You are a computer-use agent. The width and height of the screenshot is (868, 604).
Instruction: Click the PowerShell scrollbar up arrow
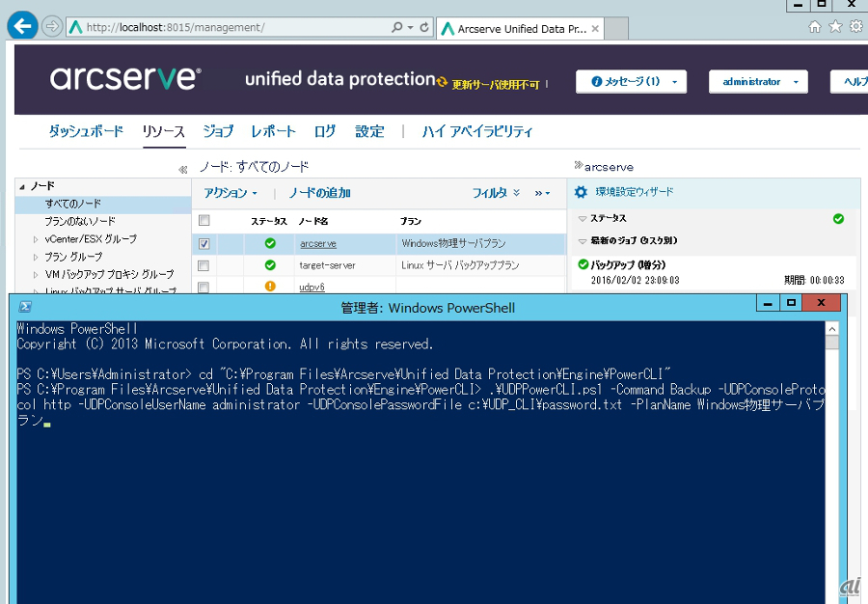832,329
